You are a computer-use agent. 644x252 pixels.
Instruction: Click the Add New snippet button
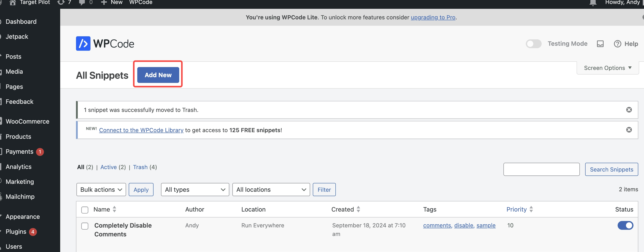158,75
